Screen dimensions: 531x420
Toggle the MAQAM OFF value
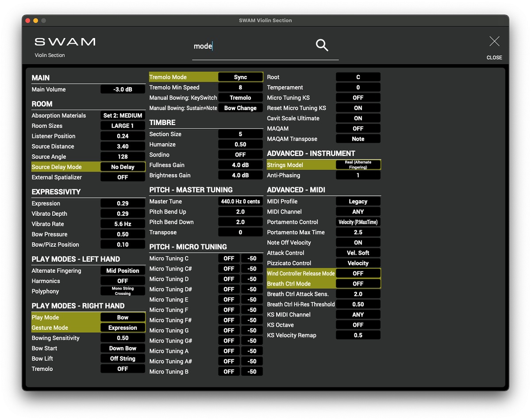coord(358,129)
